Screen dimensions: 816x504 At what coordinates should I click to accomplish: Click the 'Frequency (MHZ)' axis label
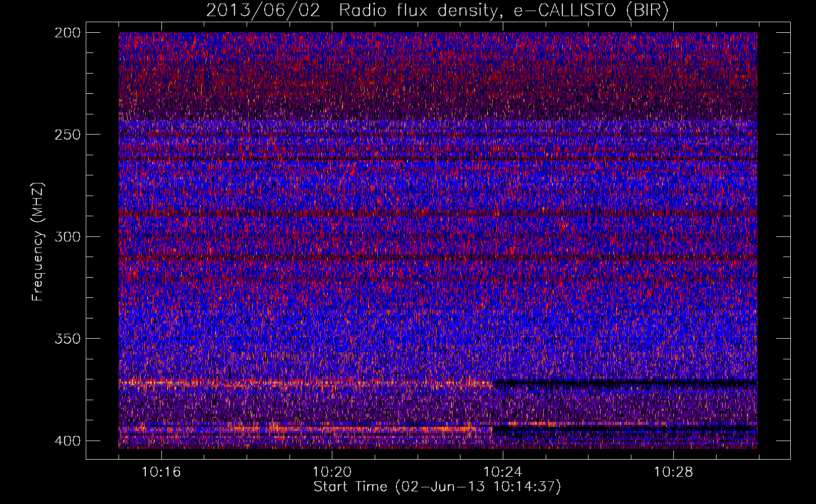[x=38, y=241]
